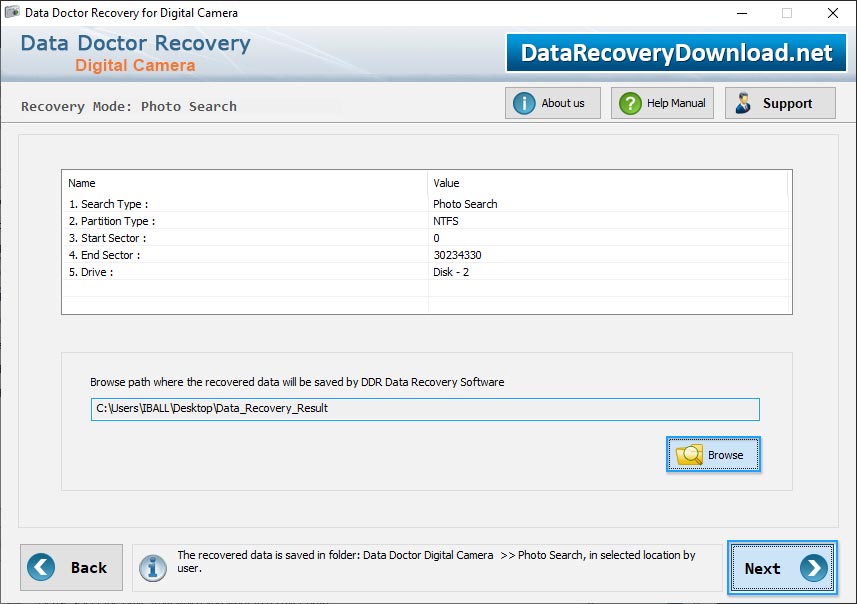Select the "2. Partition Type :" row
The image size is (857, 604).
click(426, 221)
